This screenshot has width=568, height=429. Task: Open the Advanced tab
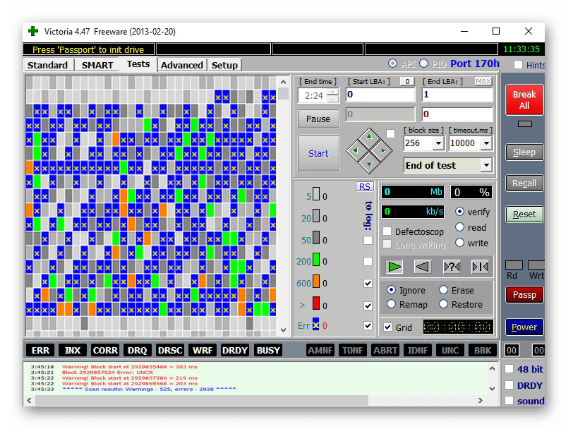[182, 65]
